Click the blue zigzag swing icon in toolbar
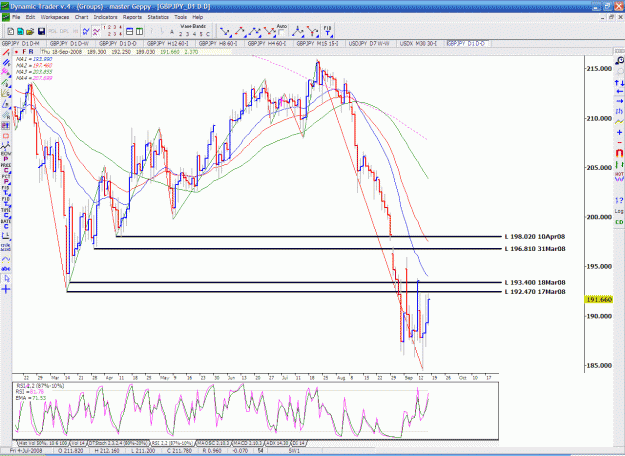 86,31
